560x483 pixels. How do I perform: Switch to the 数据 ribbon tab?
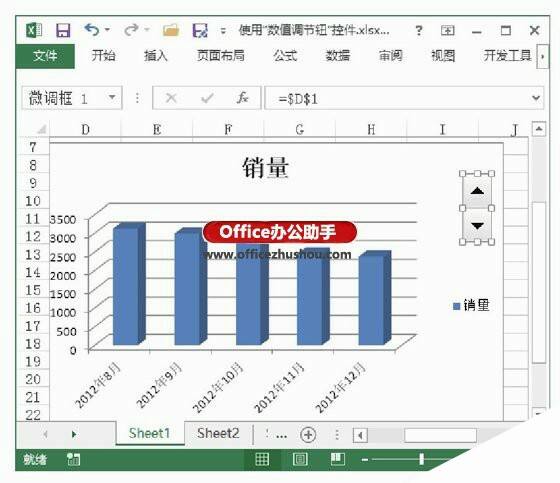coord(338,56)
